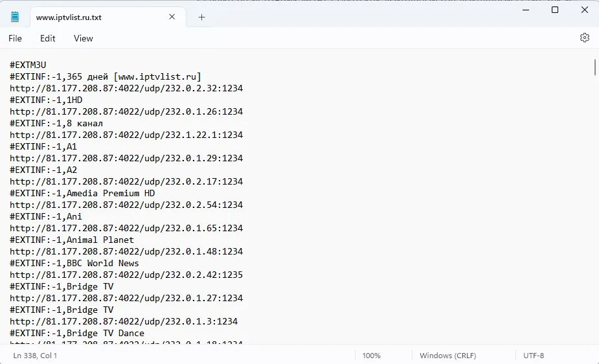Click UTF-8 encoding indicator
The width and height of the screenshot is (599, 364).
(534, 356)
